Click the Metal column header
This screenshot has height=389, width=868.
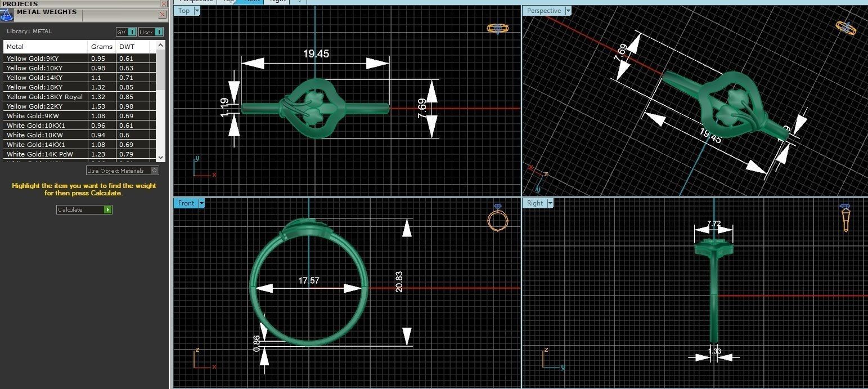point(46,47)
